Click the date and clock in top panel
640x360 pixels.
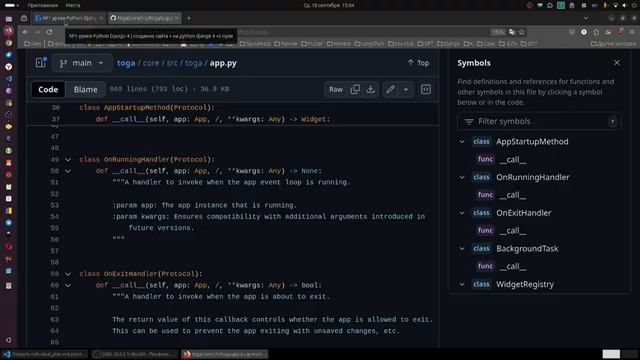click(329, 5)
